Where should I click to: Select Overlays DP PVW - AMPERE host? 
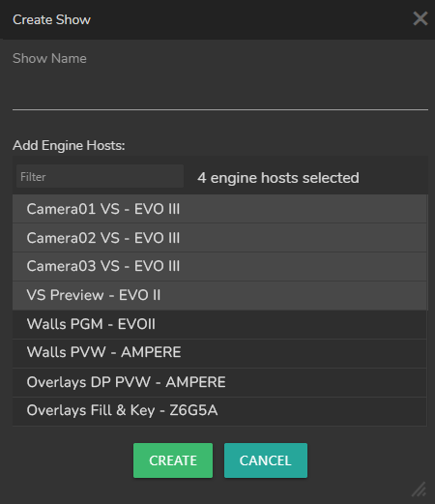pyautogui.click(x=219, y=382)
